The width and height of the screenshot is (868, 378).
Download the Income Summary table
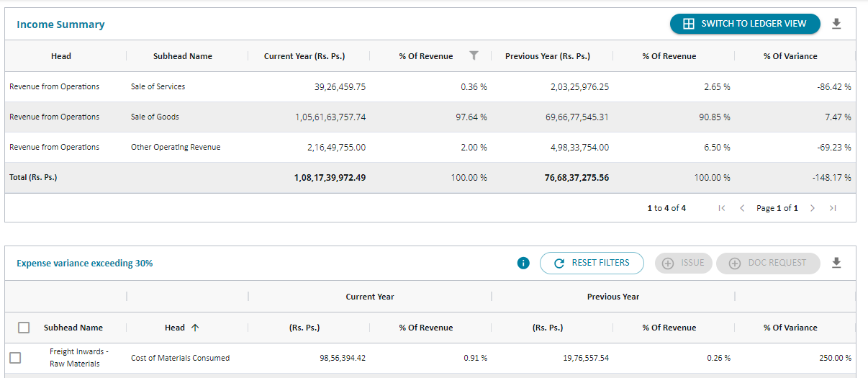[x=836, y=24]
